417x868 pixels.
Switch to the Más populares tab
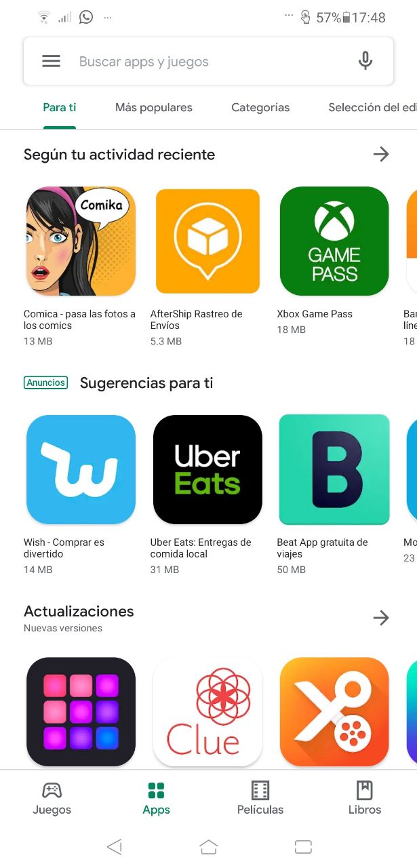coord(154,107)
